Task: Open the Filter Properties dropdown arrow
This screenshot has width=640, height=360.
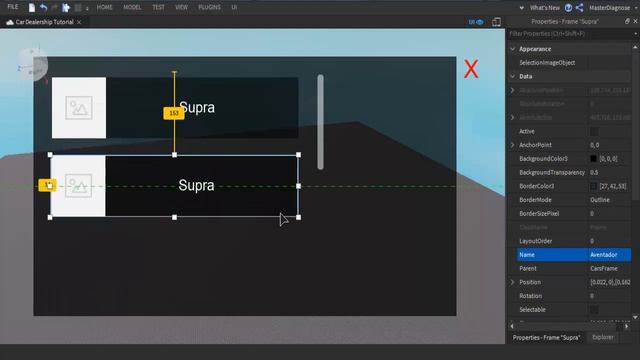Action: tap(636, 34)
